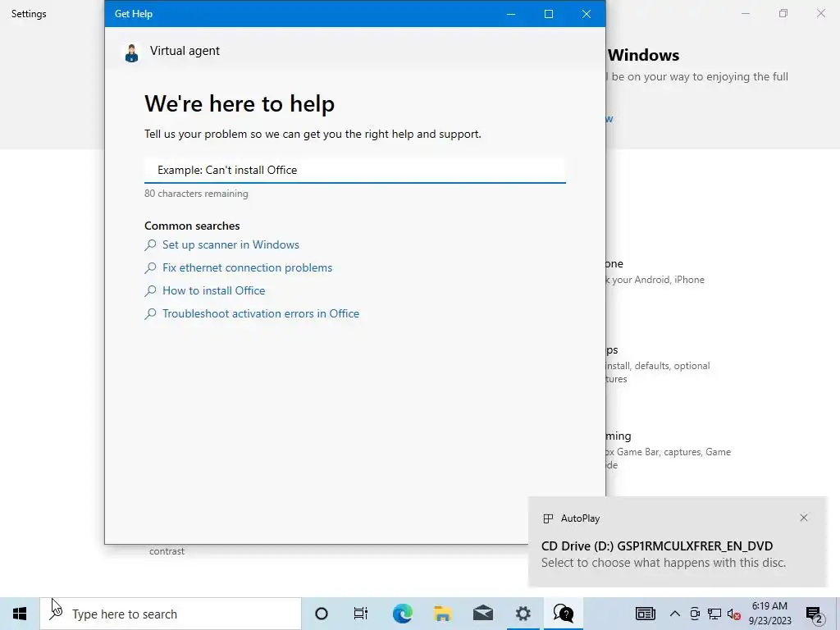Image resolution: width=840 pixels, height=630 pixels.
Task: Open 'Fix ethernet connection problems' search
Action: click(247, 268)
